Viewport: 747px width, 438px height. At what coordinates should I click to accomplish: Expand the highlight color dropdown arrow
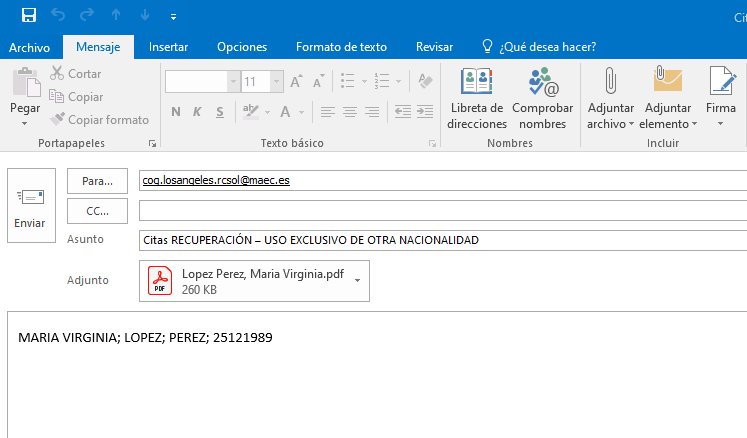(x=268, y=112)
